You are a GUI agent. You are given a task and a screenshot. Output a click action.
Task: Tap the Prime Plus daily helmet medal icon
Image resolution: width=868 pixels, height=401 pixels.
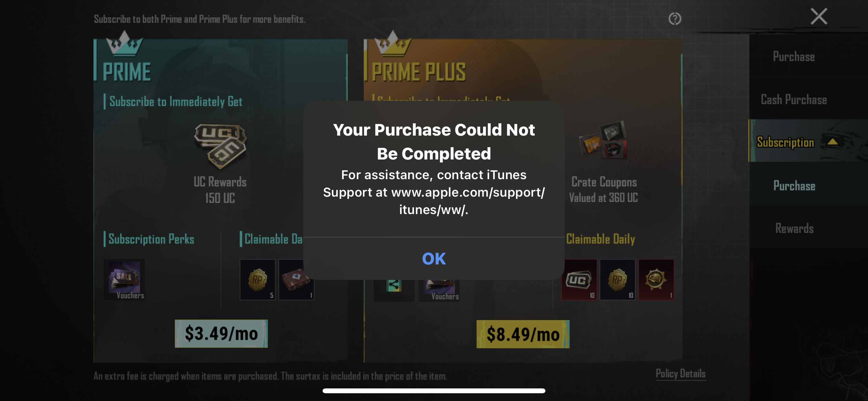(x=656, y=279)
